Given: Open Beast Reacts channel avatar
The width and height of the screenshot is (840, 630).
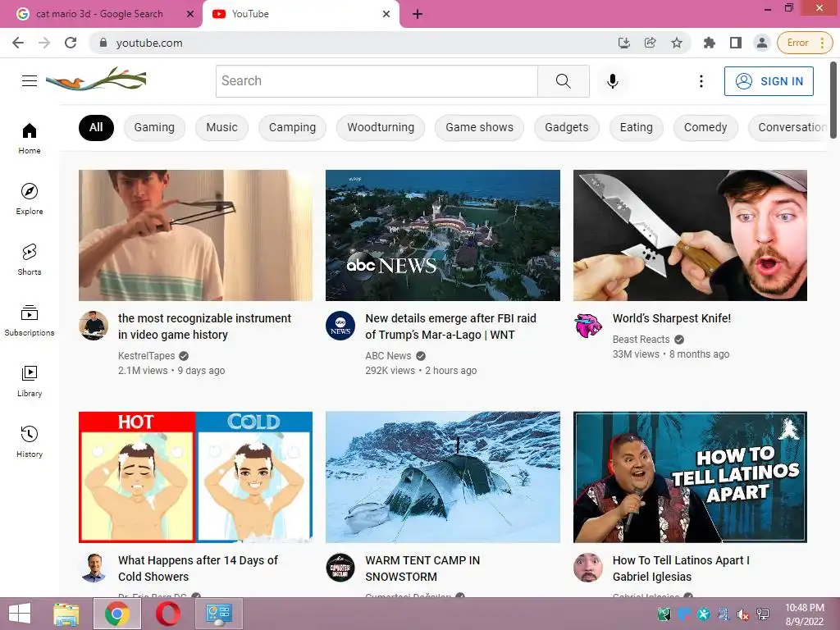Looking at the screenshot, I should pyautogui.click(x=587, y=325).
